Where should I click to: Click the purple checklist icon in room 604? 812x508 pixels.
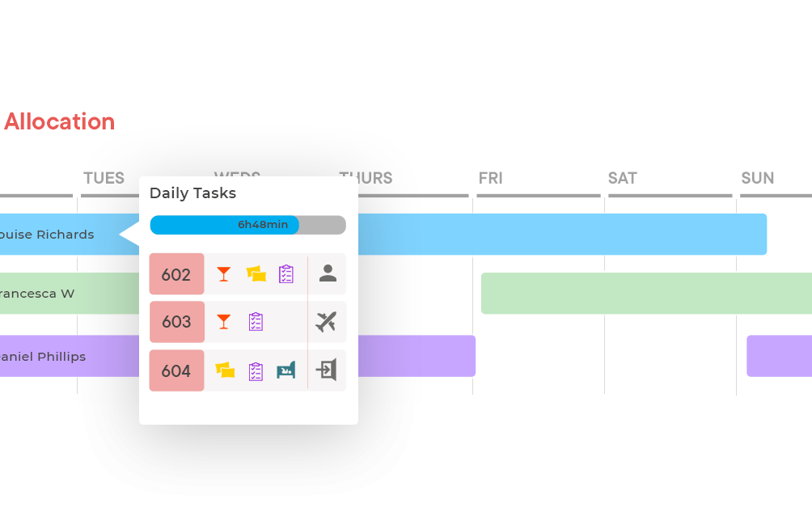pyautogui.click(x=256, y=370)
